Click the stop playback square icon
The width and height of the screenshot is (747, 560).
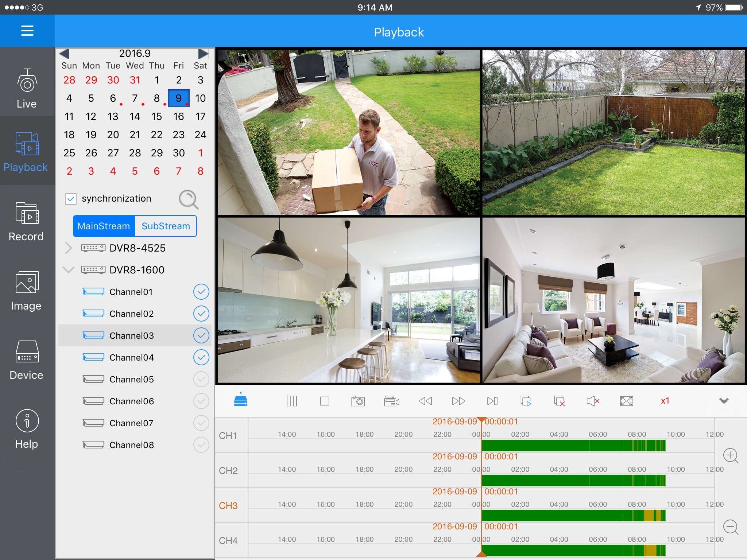pos(324,401)
